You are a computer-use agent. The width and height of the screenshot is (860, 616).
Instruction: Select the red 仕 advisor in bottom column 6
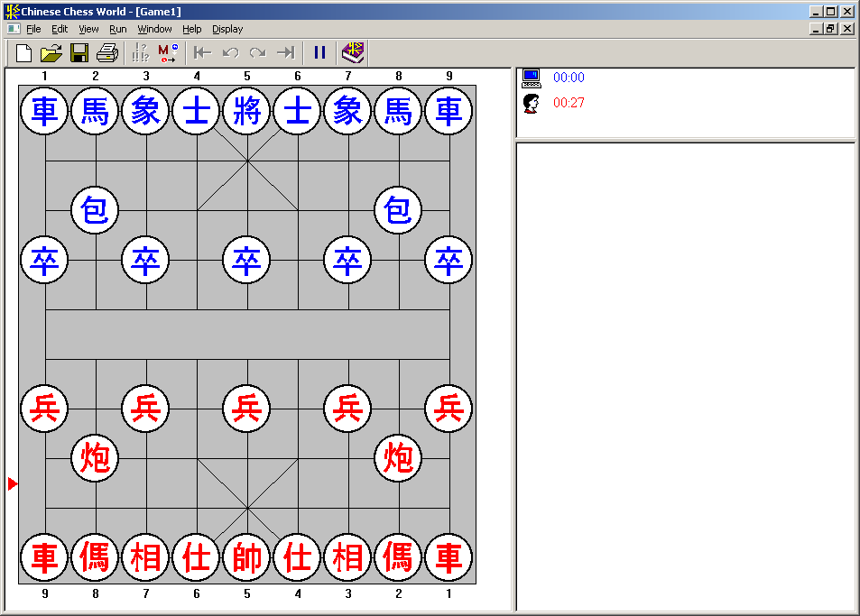197,557
